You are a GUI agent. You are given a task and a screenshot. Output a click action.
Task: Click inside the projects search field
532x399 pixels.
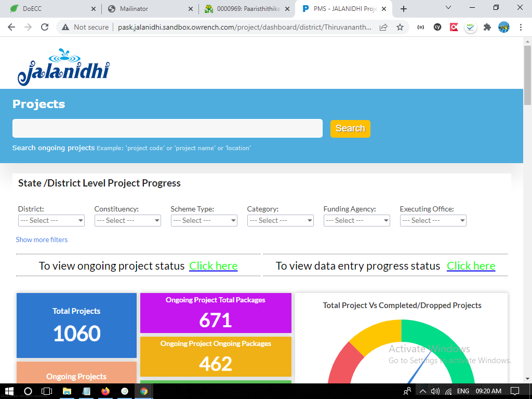167,128
